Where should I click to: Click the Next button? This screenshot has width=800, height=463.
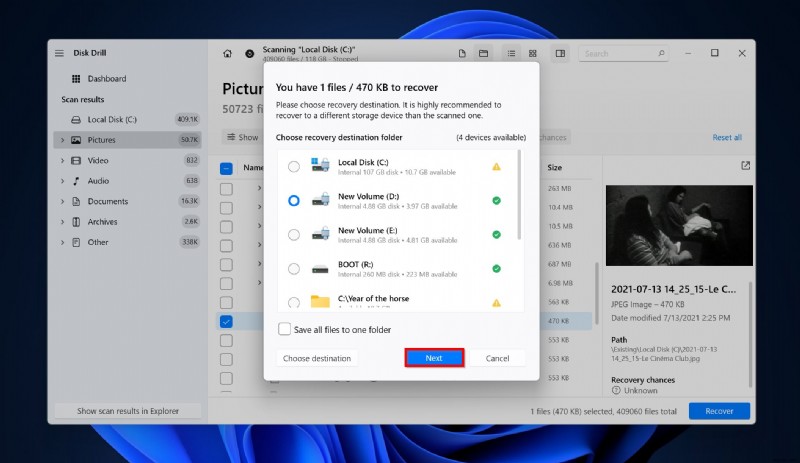434,358
